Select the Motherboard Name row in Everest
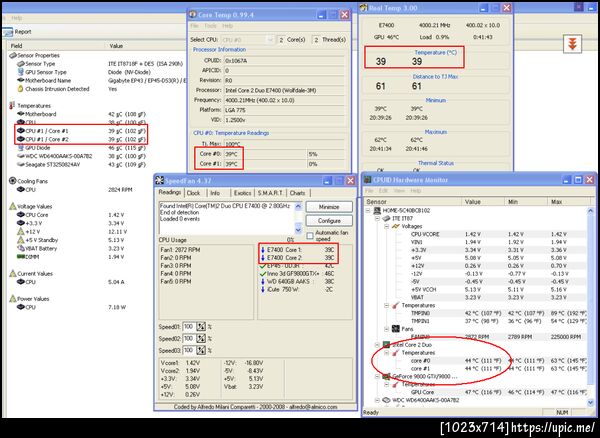This screenshot has height=438, width=600. (x=101, y=81)
